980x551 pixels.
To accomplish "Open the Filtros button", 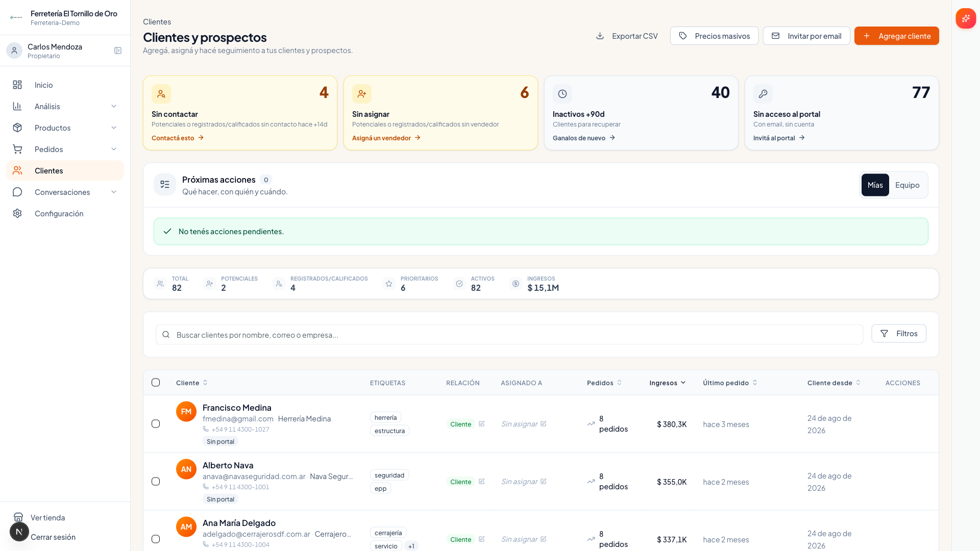I will coord(898,334).
